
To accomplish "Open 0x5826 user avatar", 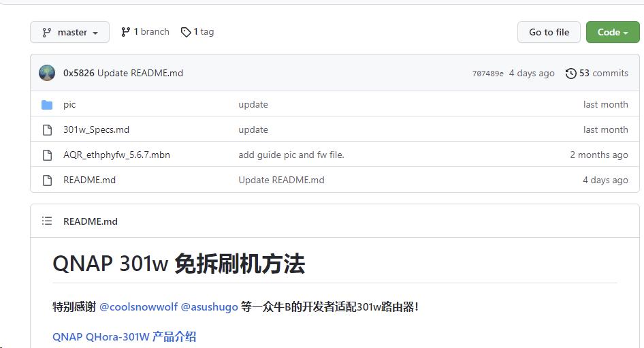I will click(47, 73).
